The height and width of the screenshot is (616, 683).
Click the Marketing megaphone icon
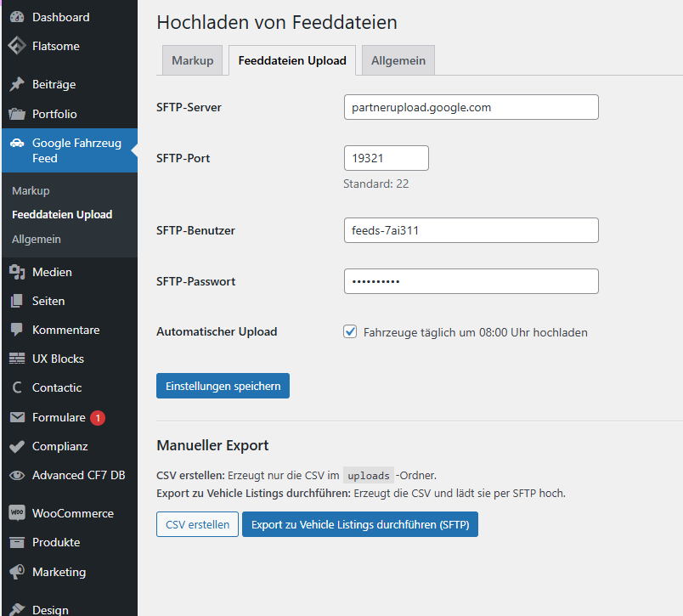(x=17, y=572)
